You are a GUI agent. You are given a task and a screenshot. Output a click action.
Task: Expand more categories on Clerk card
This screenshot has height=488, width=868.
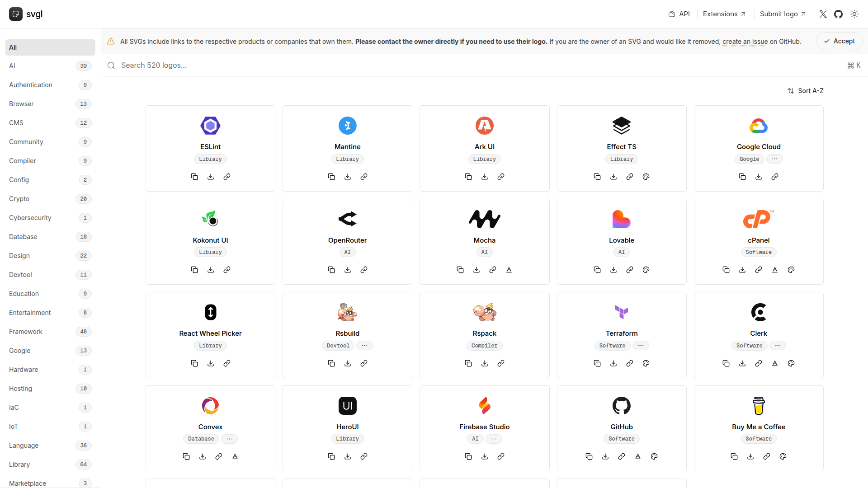tap(778, 346)
